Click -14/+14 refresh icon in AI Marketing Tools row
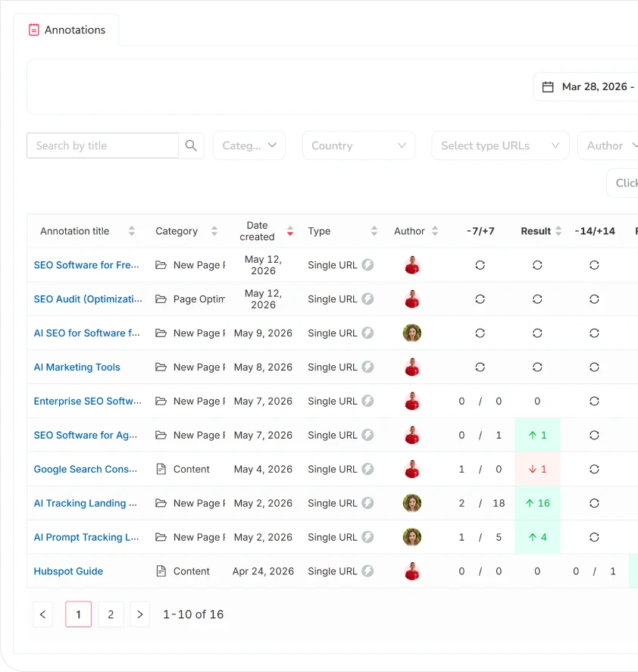638x672 pixels. [594, 367]
